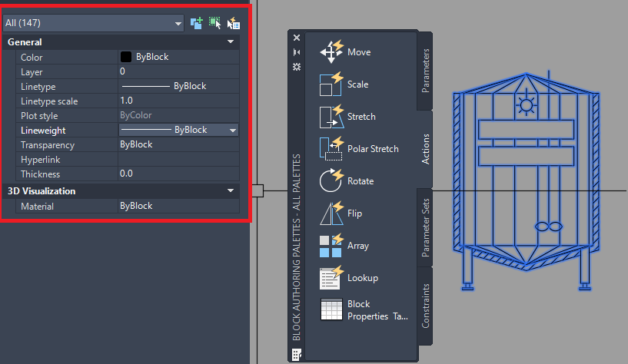The image size is (628, 364).
Task: Switch to the Constraints tab
Action: click(425, 306)
